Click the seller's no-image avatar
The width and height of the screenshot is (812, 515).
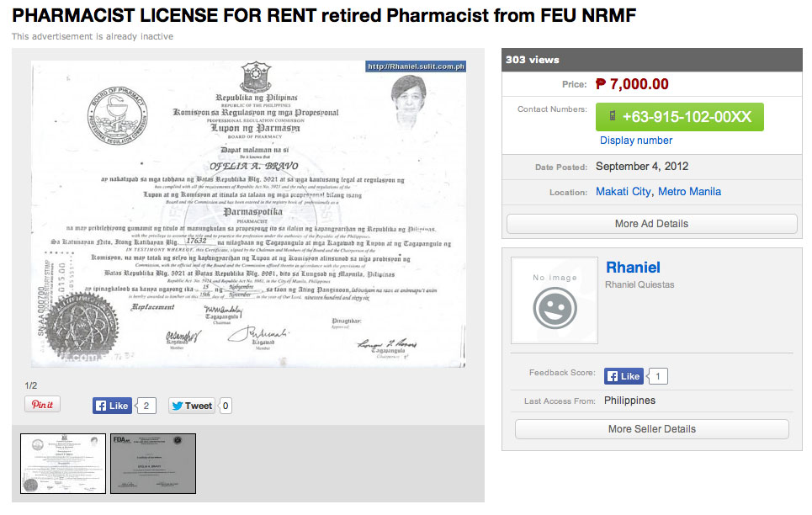click(555, 300)
